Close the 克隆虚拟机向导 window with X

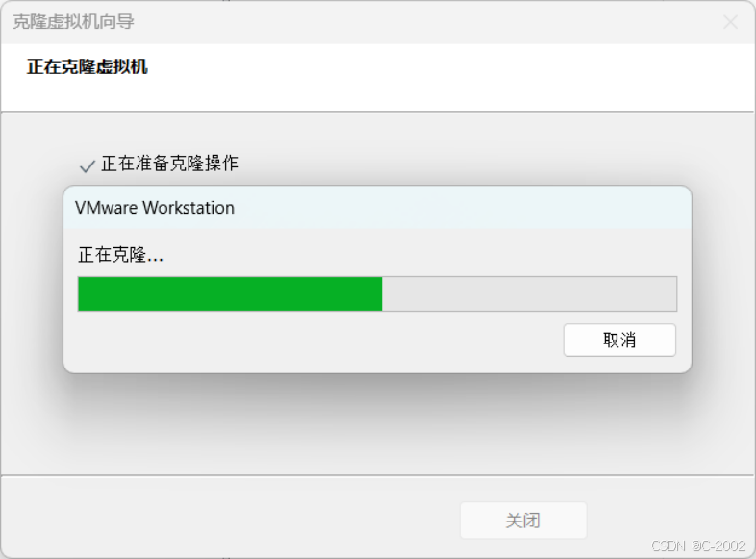(x=730, y=22)
